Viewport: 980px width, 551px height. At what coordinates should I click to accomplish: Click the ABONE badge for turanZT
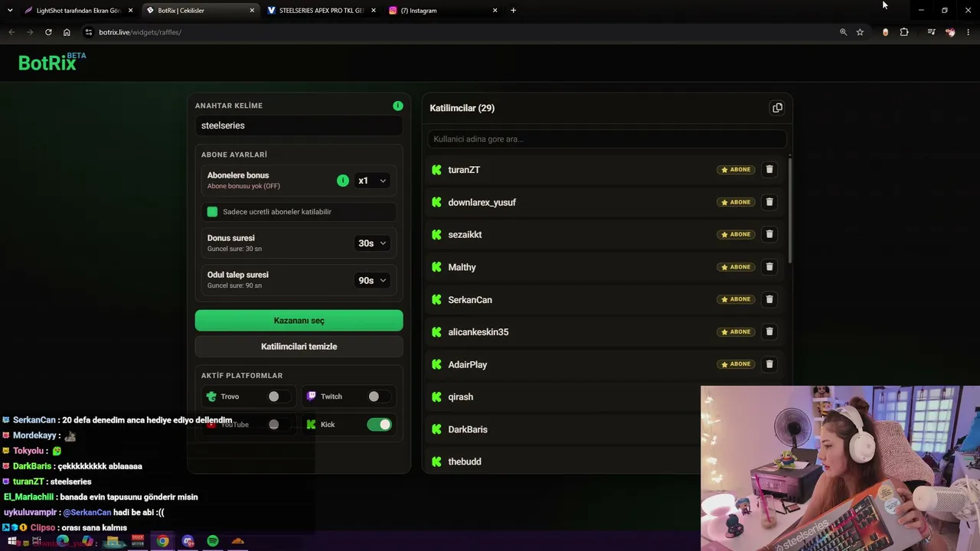point(736,170)
